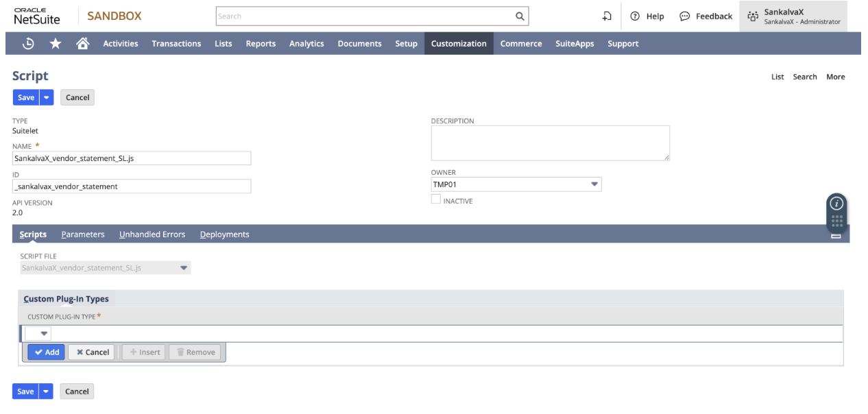Switch to the Parameters subtab
This screenshot has width=868, height=414.
pos(83,234)
